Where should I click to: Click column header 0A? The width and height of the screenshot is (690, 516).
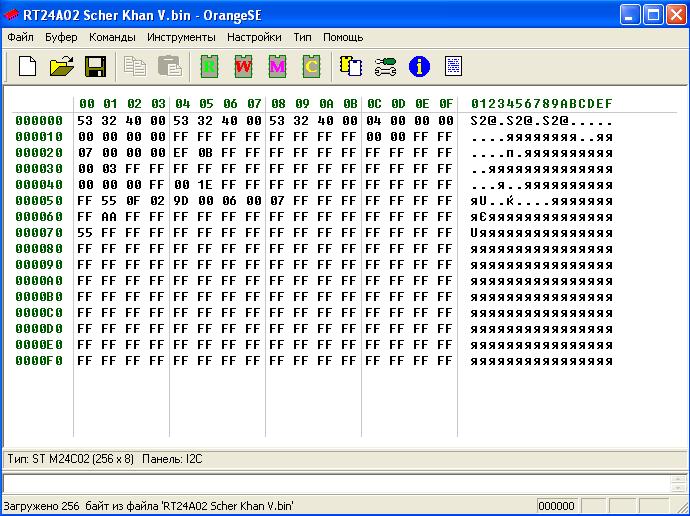(x=326, y=104)
